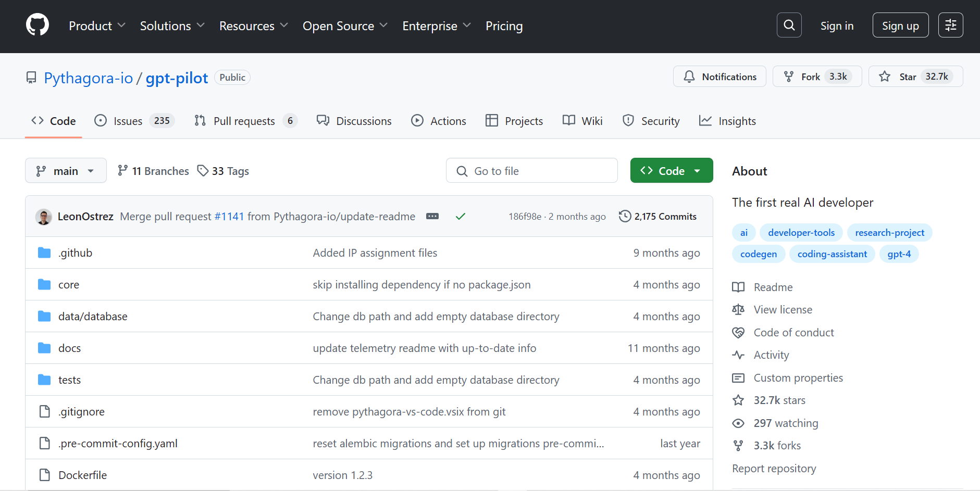Click the Custom properties note icon
This screenshot has height=491, width=980.
click(x=738, y=377)
